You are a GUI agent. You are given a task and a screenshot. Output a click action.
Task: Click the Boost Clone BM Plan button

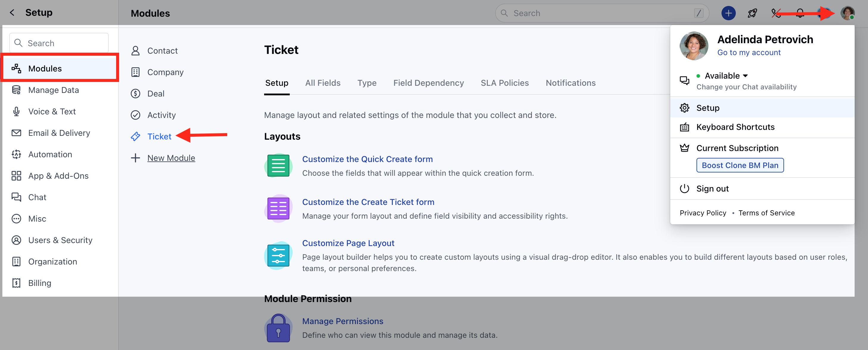[x=740, y=165]
